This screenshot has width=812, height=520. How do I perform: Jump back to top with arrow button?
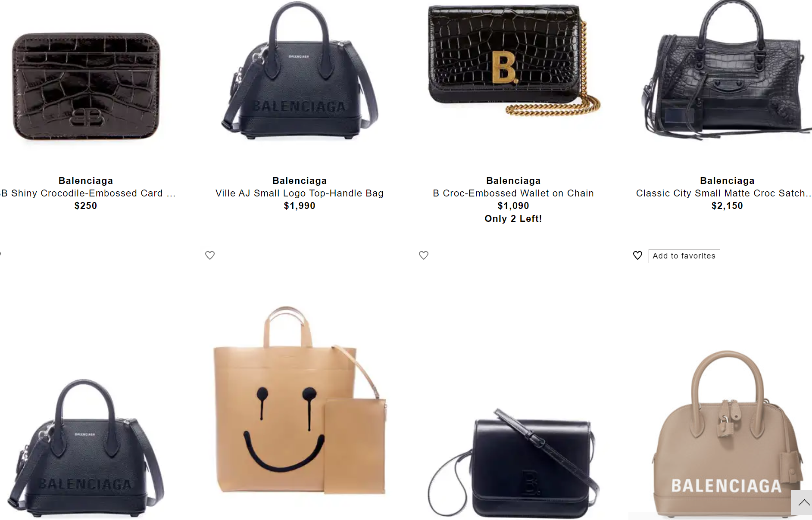pos(802,502)
